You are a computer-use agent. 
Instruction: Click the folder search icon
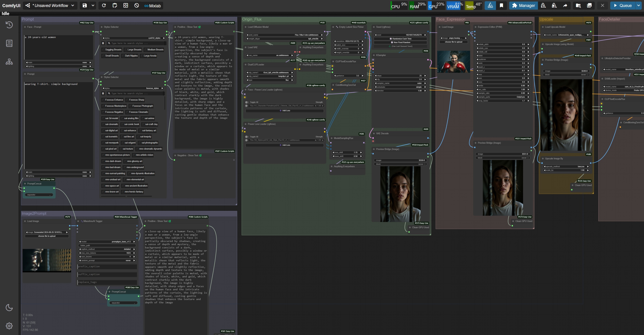578,6
